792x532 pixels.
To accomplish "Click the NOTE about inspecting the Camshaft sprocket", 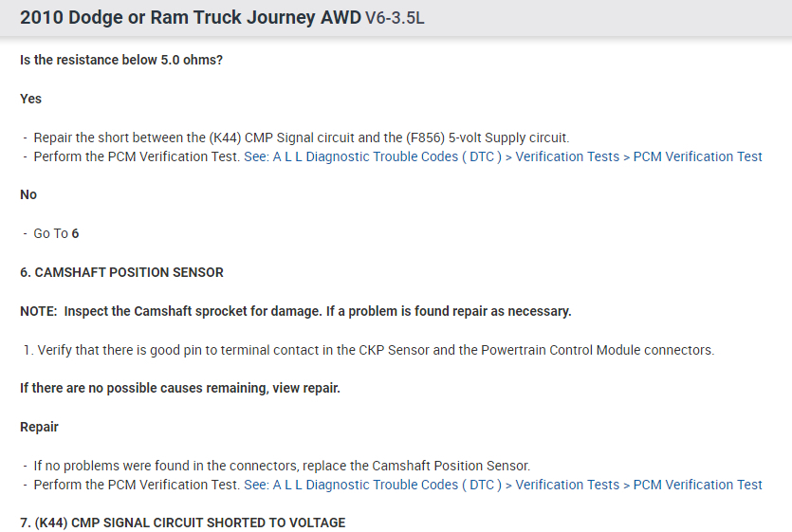I will (x=296, y=311).
